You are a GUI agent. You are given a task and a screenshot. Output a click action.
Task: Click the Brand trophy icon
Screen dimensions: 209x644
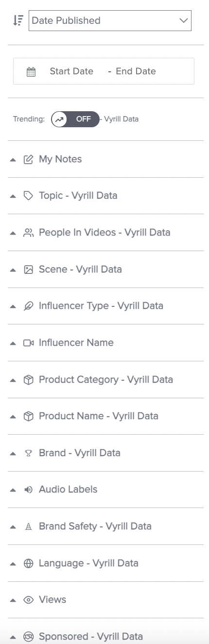click(x=28, y=453)
